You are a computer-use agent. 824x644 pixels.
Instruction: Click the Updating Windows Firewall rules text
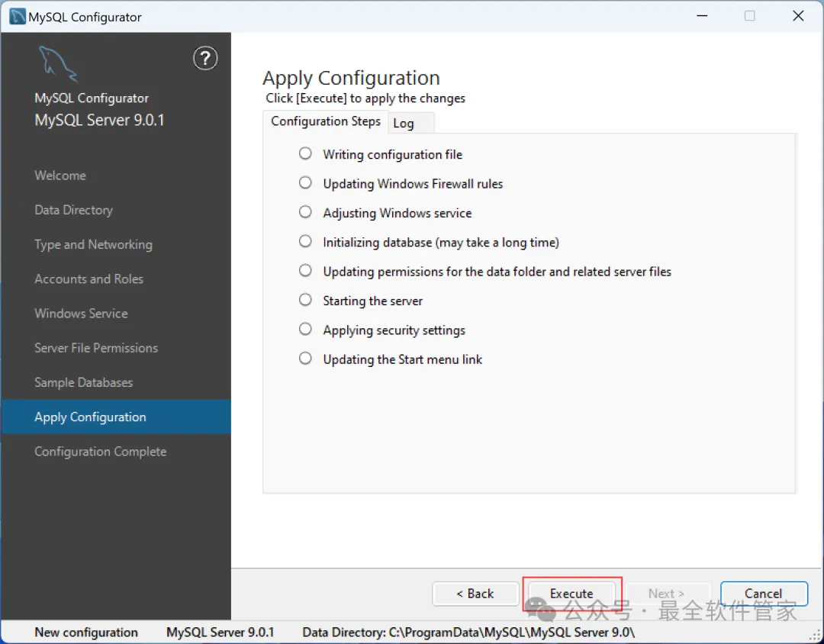(x=413, y=183)
